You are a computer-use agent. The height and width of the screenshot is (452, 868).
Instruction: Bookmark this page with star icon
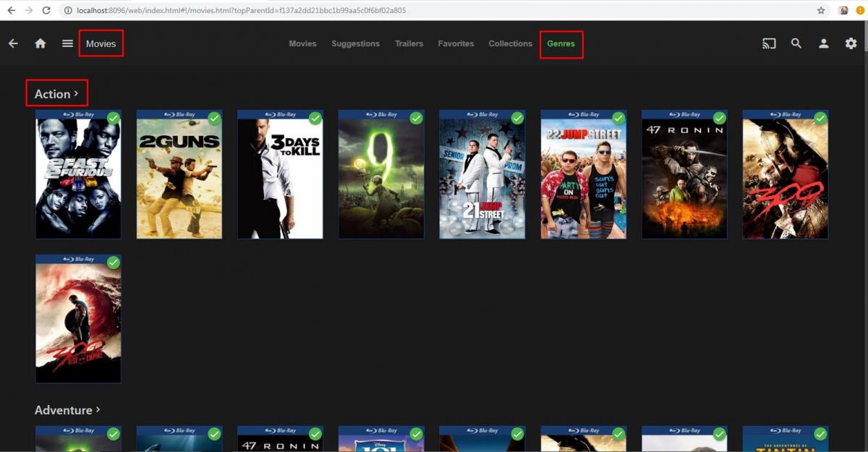821,11
